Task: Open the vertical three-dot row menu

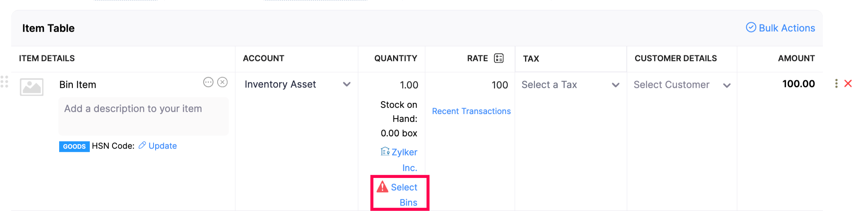Action: 836,83
